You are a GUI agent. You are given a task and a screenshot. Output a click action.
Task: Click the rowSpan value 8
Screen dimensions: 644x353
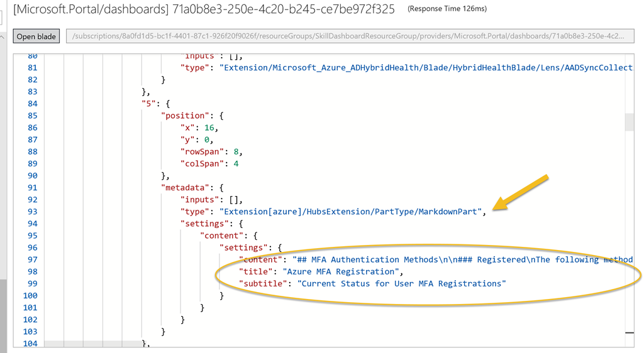236,152
